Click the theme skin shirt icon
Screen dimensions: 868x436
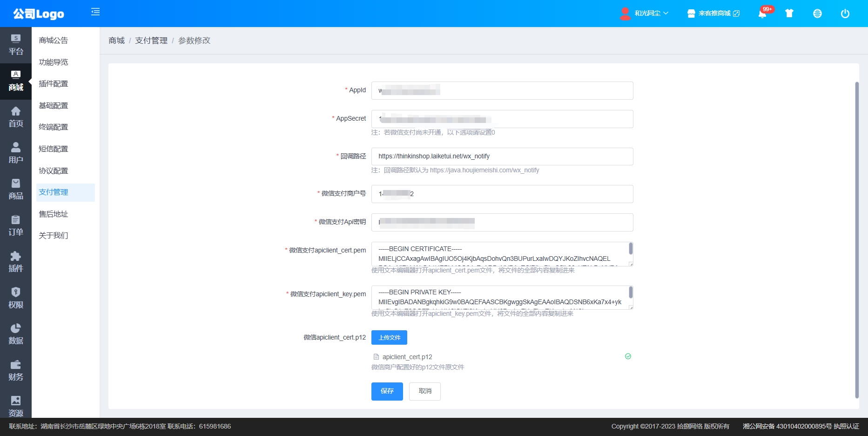tap(789, 14)
